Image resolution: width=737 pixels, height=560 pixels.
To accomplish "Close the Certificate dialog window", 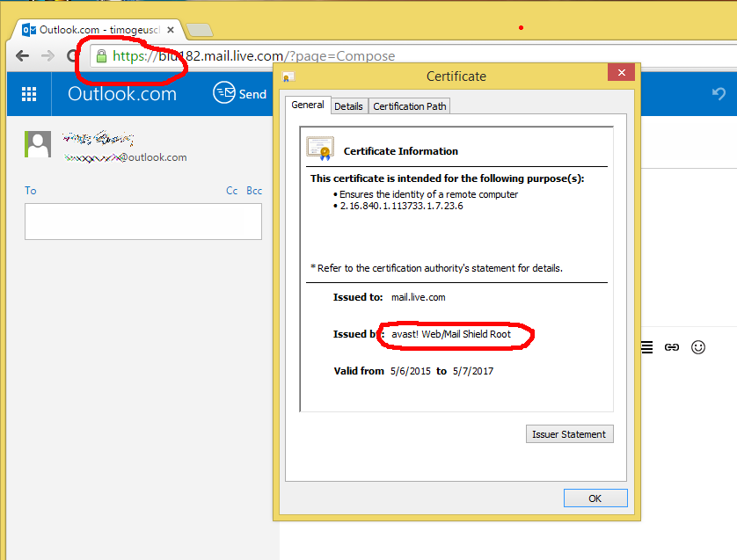I will (x=622, y=72).
